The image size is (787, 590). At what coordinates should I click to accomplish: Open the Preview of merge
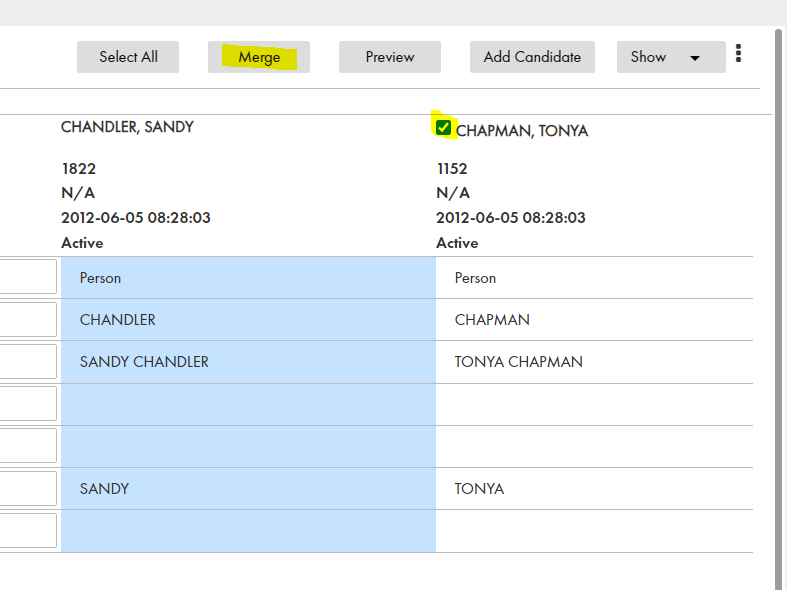[x=390, y=57]
